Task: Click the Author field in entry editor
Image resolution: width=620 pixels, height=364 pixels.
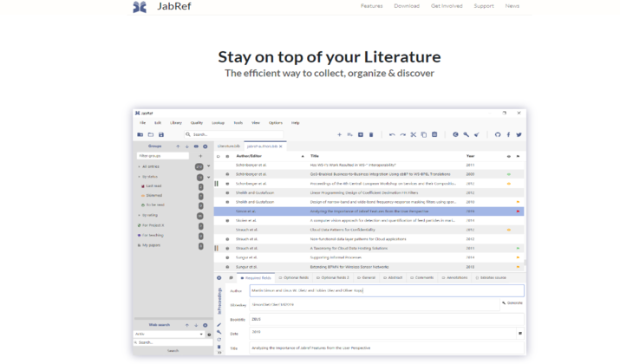Action: pyautogui.click(x=387, y=290)
